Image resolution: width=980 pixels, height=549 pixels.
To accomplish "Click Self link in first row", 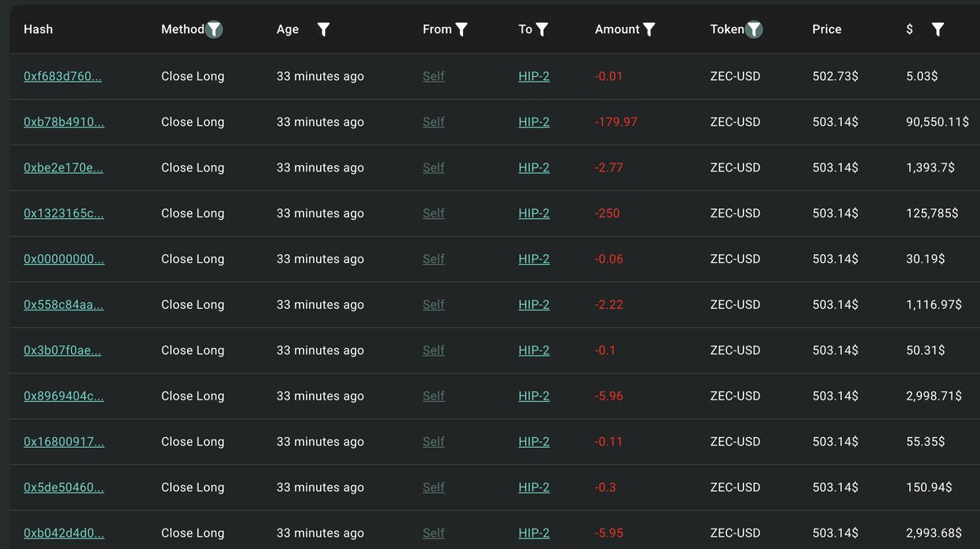I will coord(434,76).
